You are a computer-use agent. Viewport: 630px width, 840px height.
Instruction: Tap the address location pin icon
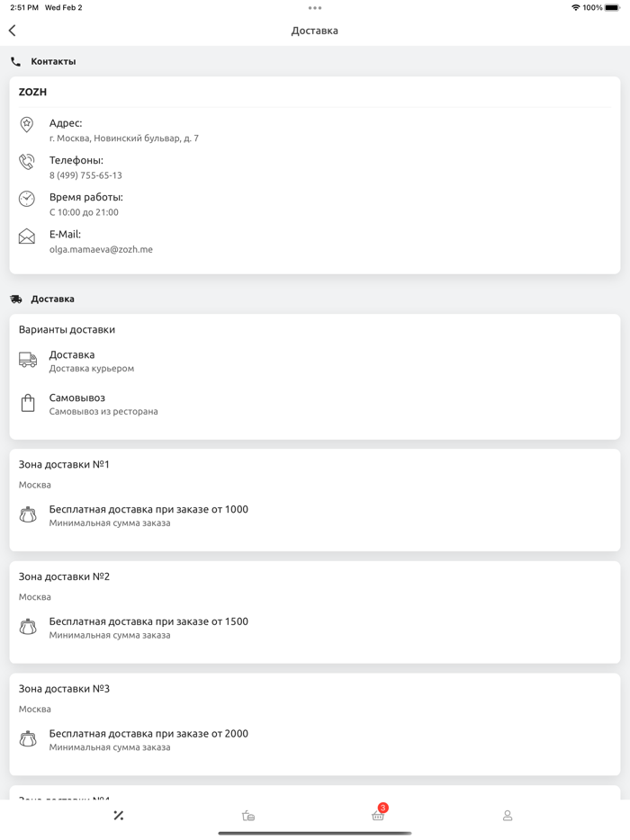(27, 125)
